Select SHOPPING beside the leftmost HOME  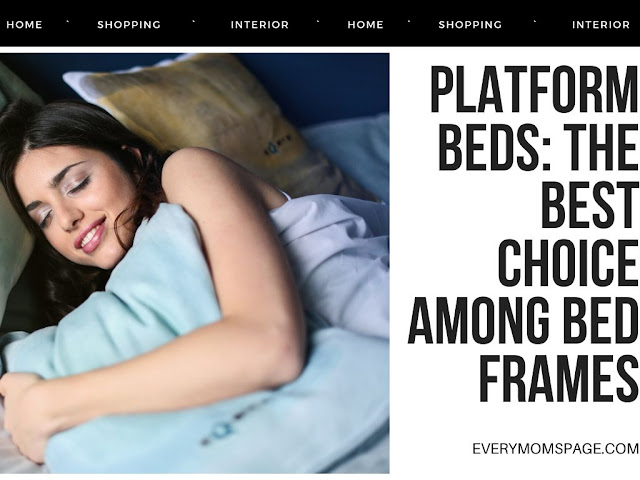129,25
